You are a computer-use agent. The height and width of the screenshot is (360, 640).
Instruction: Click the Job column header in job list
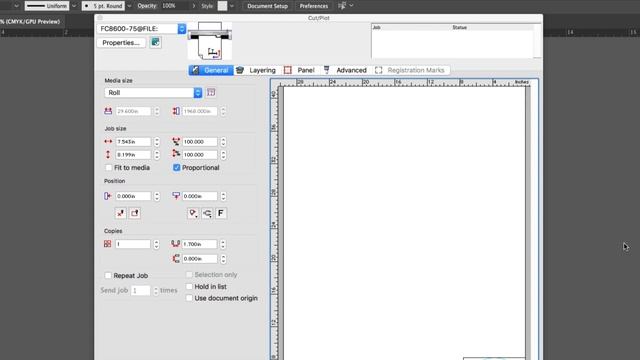376,27
